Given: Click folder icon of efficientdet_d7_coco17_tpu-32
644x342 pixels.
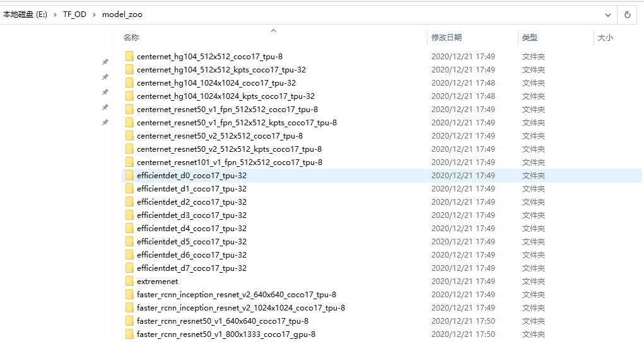Looking at the screenshot, I should click(129, 268).
